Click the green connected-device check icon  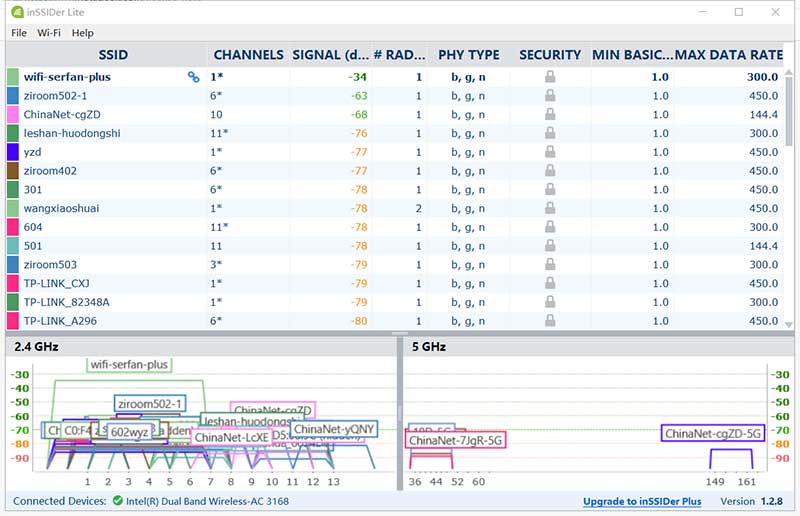click(x=117, y=501)
